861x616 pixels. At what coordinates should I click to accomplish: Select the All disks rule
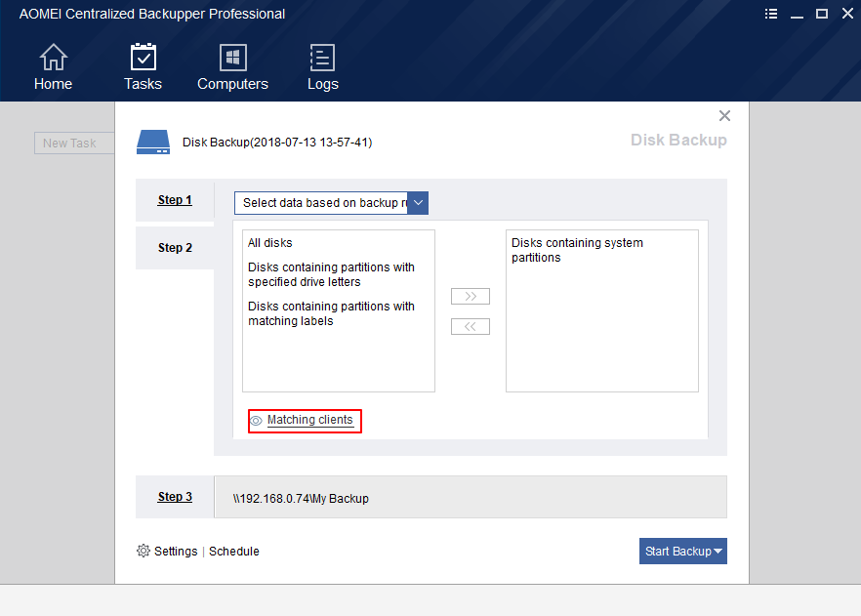tap(269, 243)
